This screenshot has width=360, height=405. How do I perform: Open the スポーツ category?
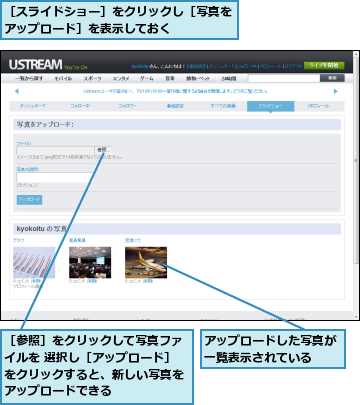pos(92,79)
